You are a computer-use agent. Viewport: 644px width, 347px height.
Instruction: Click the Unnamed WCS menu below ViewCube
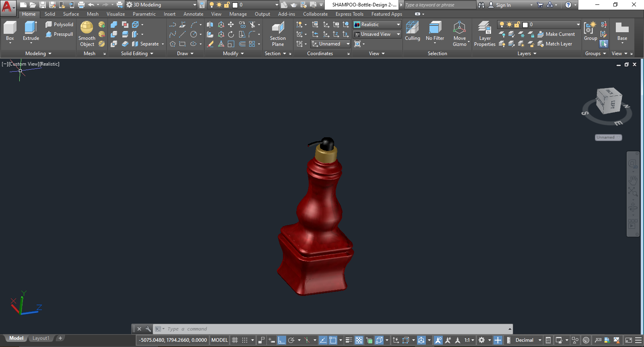pos(608,137)
